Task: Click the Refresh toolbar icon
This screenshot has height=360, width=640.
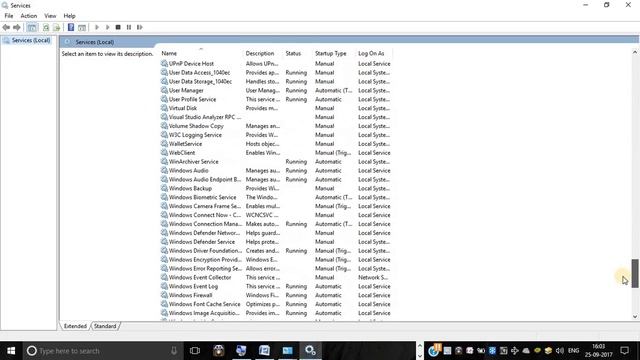Action: (46, 27)
